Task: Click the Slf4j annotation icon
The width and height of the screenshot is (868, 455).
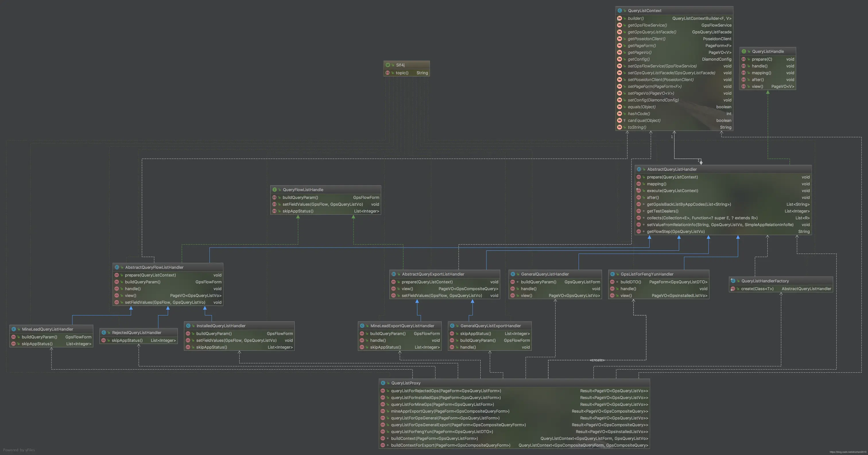Action: click(387, 65)
